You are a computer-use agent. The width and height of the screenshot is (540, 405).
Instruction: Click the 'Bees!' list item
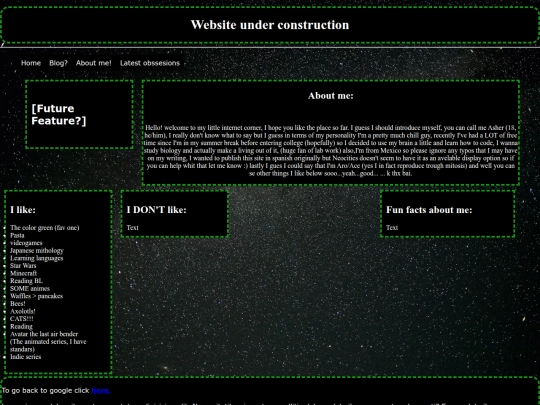[18, 303]
